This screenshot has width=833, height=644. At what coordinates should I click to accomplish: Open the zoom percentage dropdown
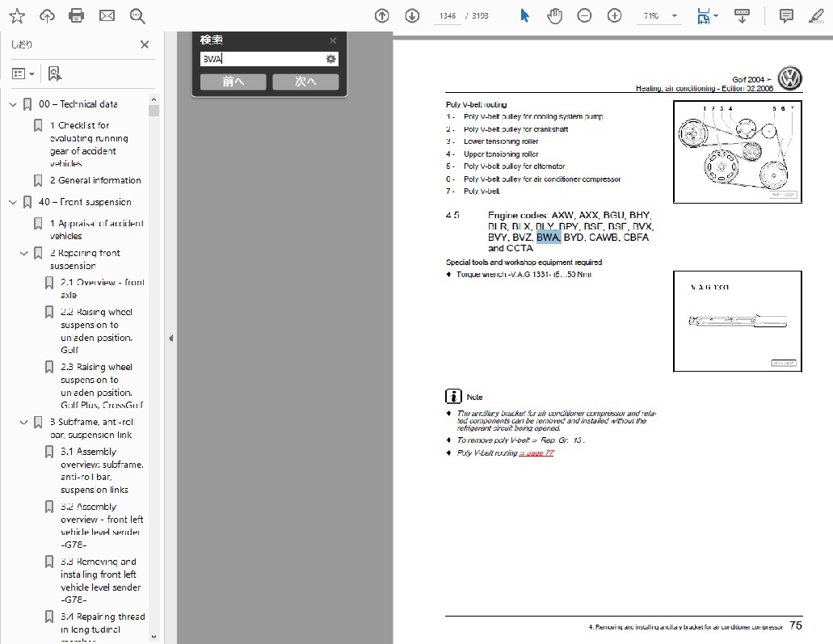(675, 16)
